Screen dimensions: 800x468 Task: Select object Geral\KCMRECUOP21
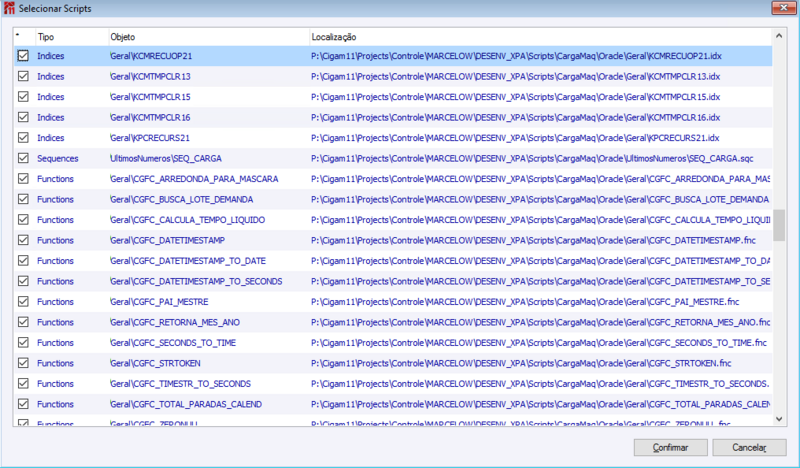(151, 56)
